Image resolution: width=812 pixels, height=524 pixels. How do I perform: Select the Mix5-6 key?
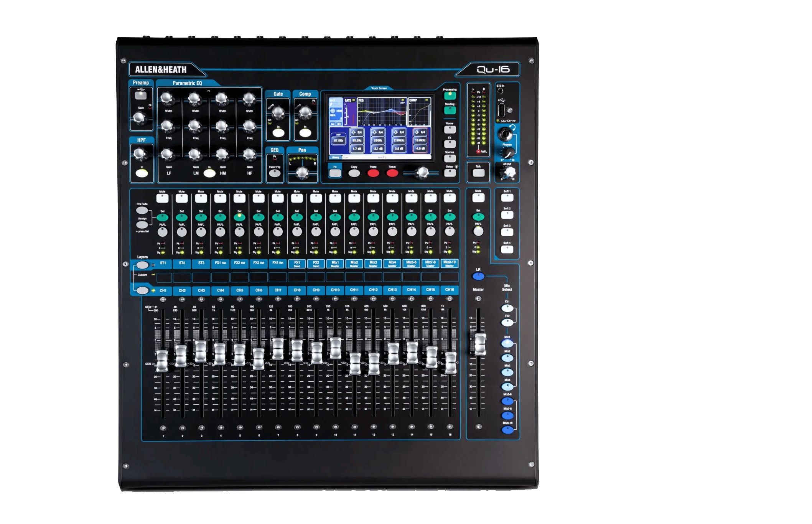(507, 401)
